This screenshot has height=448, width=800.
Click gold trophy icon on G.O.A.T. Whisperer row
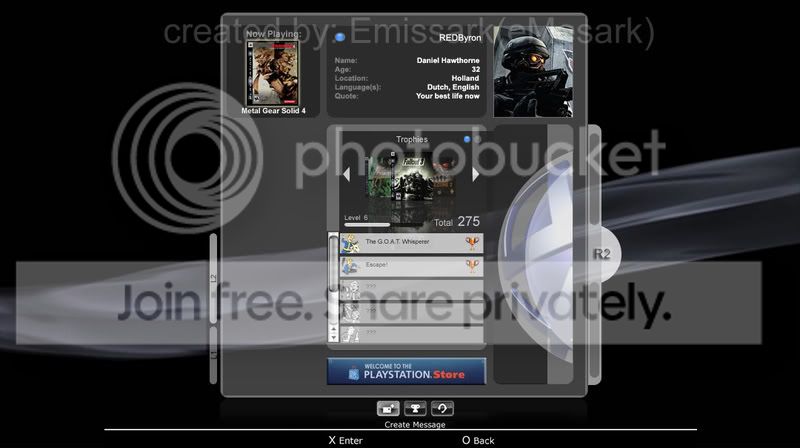(x=472, y=243)
